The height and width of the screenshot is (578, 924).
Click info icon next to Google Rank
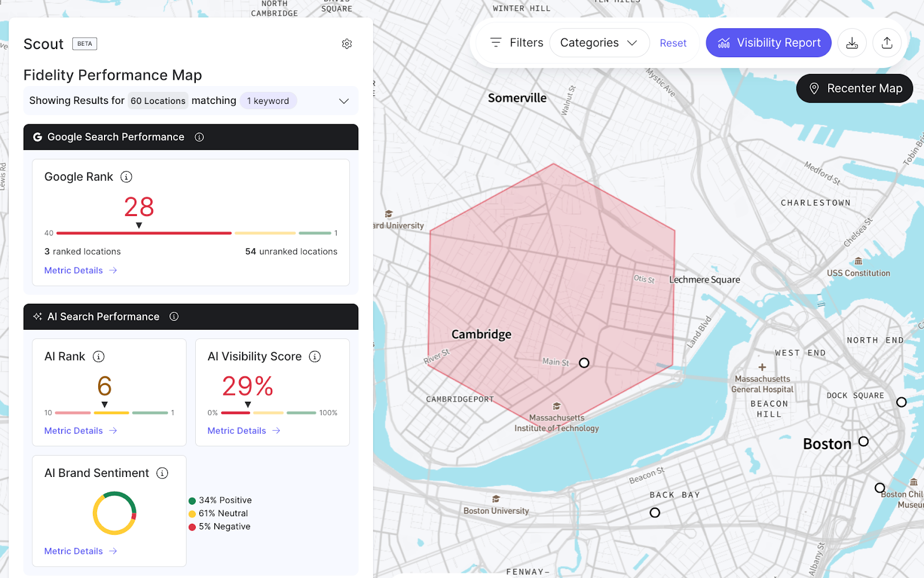[126, 177]
